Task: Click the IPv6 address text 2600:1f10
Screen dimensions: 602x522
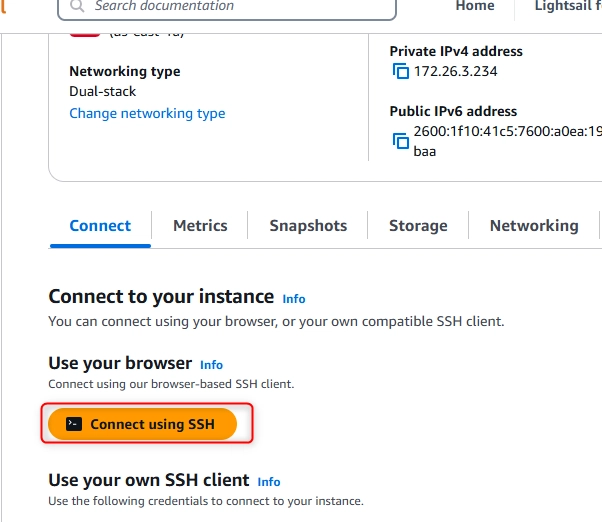Action: point(508,131)
